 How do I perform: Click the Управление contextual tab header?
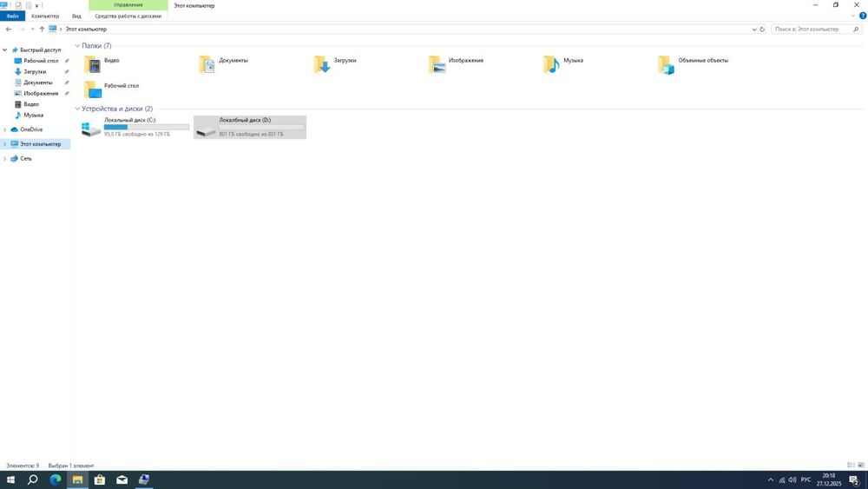coord(128,5)
